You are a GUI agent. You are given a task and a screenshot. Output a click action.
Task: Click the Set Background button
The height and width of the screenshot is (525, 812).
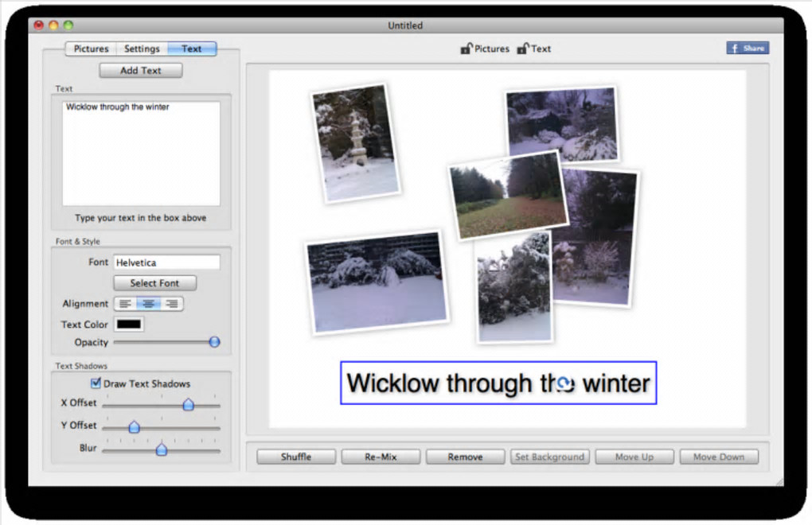[x=549, y=457]
